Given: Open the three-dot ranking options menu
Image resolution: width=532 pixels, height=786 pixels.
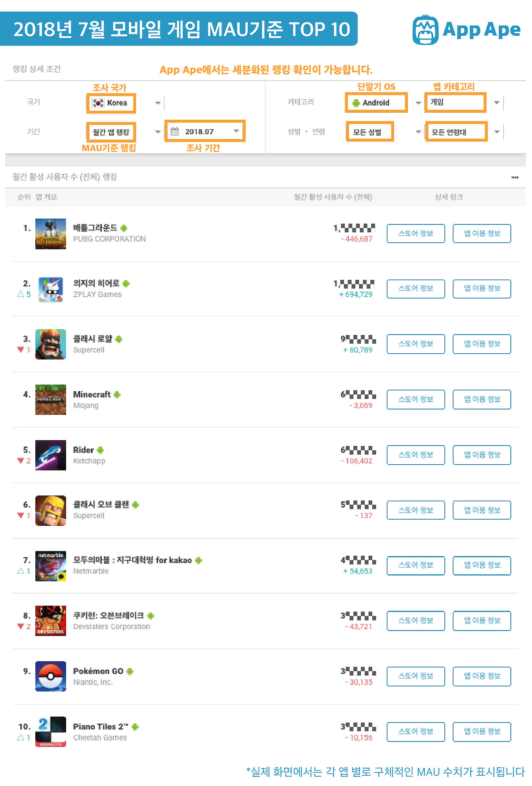Looking at the screenshot, I should pyautogui.click(x=515, y=177).
